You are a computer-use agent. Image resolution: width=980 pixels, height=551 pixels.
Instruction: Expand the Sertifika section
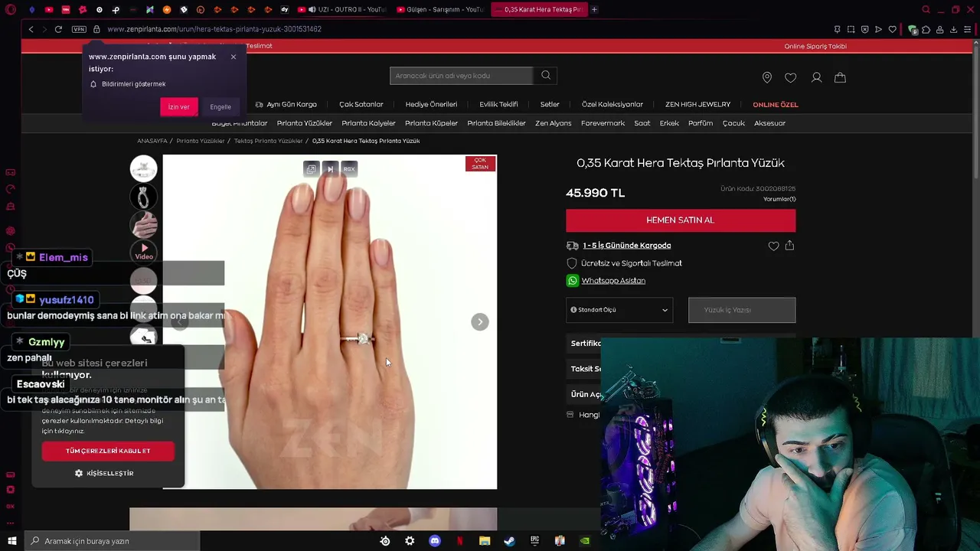(586, 344)
